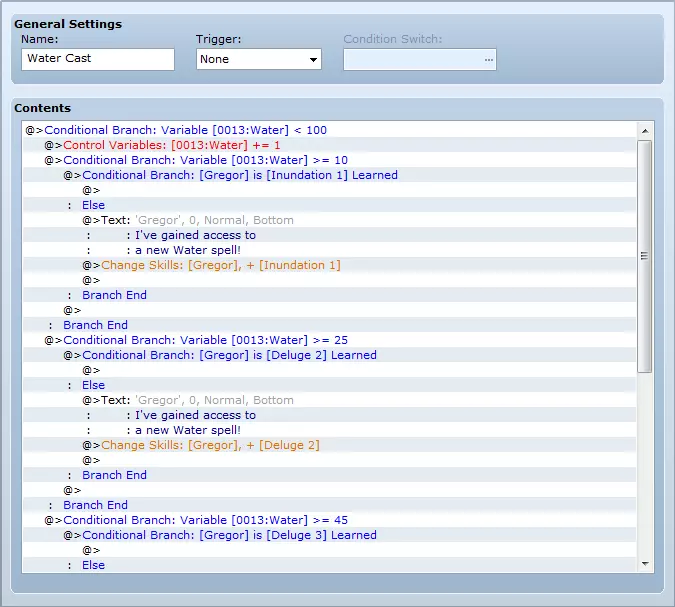Screen dimensions: 675x607
Task: Select the Deluge 3 Learned branch line
Action: coord(330,535)
